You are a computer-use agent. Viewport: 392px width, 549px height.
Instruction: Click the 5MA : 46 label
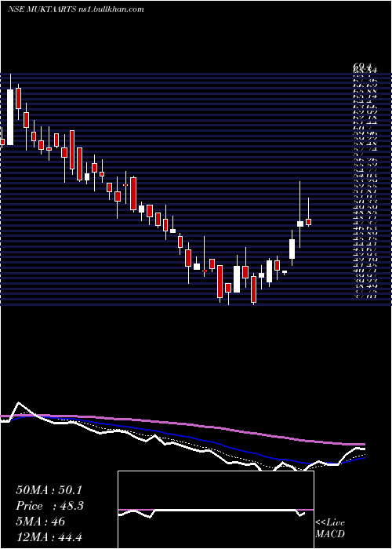[x=41, y=522]
